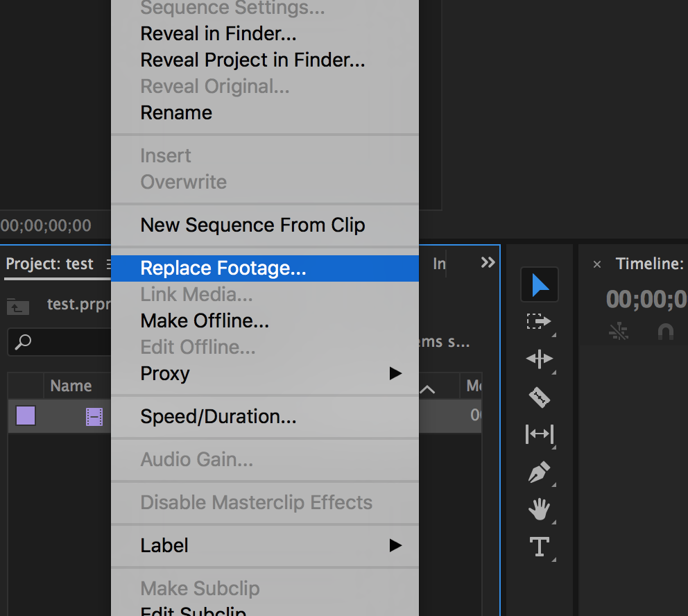Click the purple label color swatch
This screenshot has width=688, height=616.
pyautogui.click(x=26, y=416)
